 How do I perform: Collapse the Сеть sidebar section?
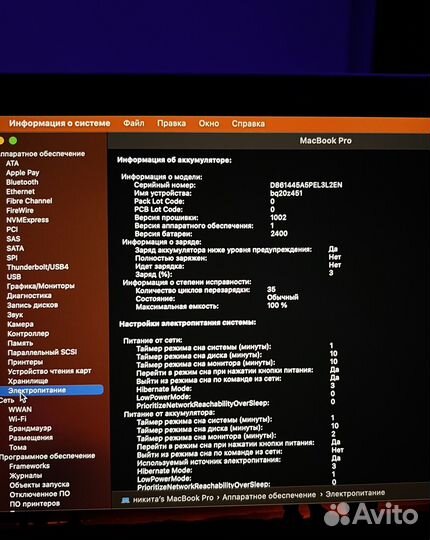click(x=7, y=400)
